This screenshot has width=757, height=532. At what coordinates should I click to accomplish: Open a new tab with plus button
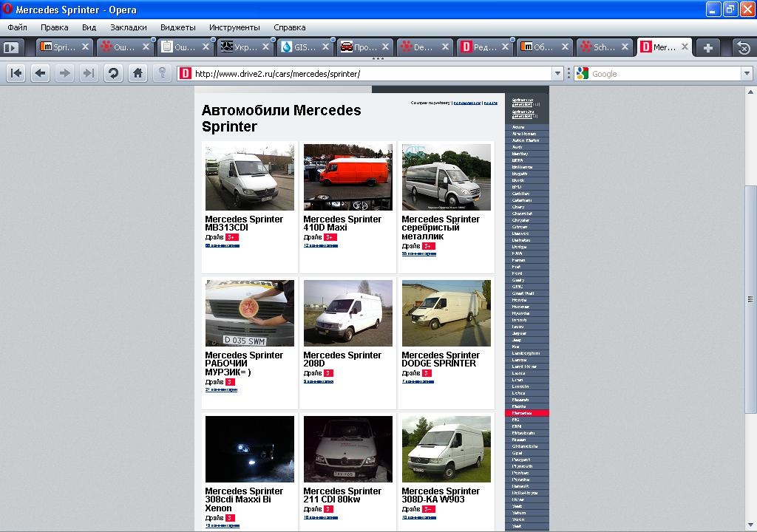click(x=708, y=48)
